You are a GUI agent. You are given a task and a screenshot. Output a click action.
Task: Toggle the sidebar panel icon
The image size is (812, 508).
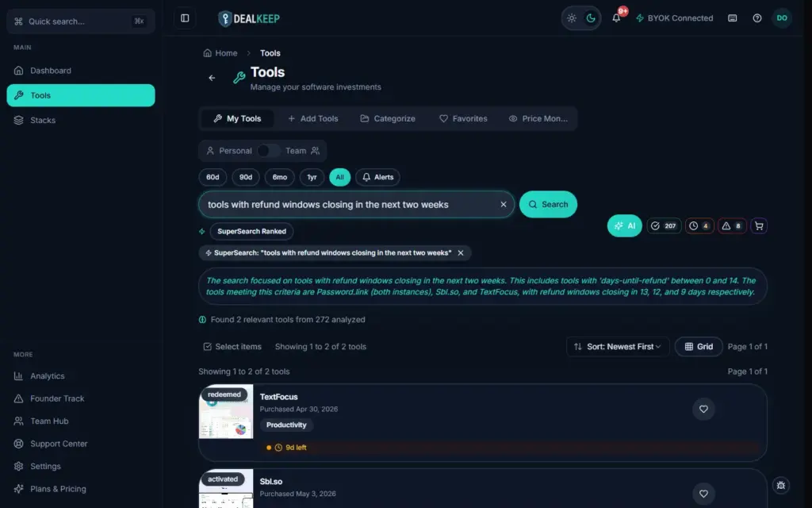185,18
